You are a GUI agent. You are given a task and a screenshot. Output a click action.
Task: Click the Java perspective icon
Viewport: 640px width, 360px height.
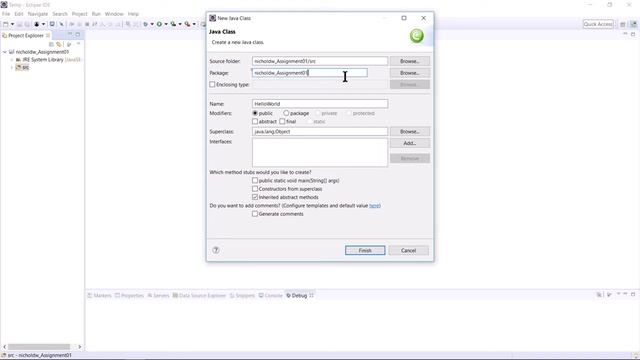click(x=633, y=24)
